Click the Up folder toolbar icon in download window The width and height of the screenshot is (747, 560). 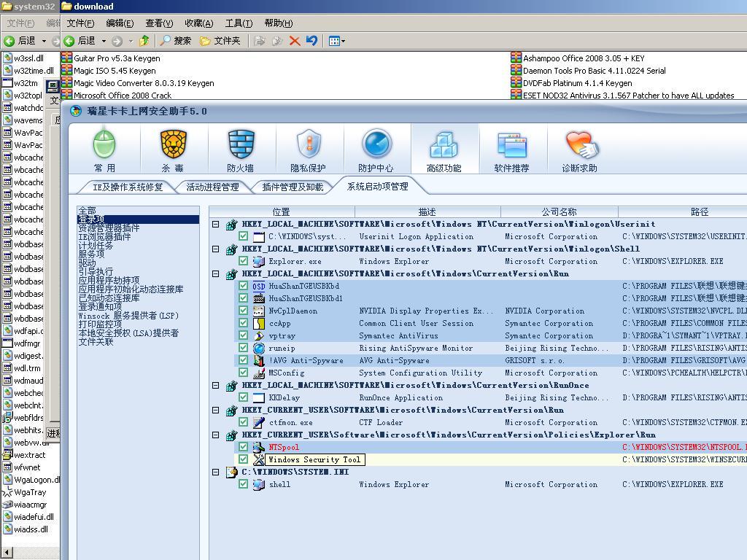click(x=144, y=41)
